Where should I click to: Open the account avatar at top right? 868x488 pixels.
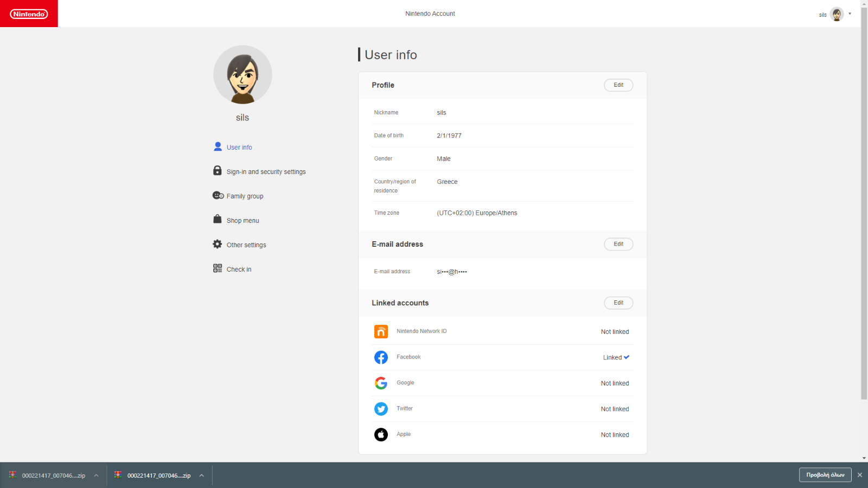[x=837, y=14]
